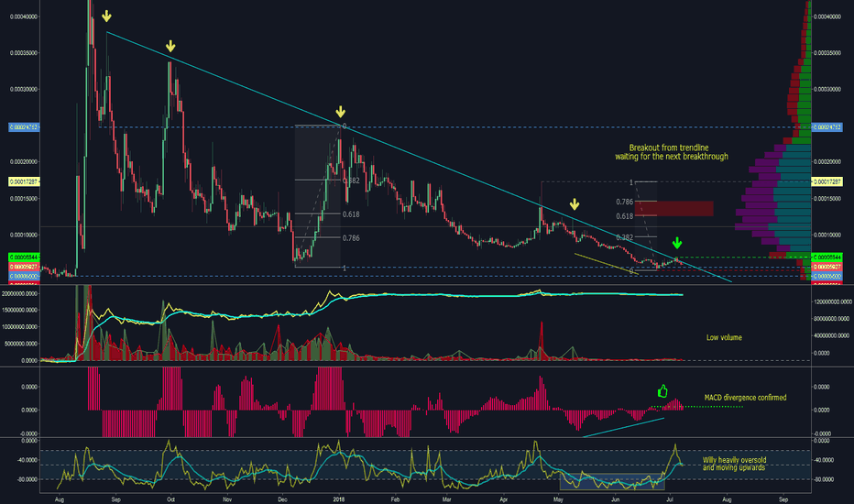Screen dimensions: 854x504
Task: Select the yellow arrow above the September peak
Action: [106, 16]
